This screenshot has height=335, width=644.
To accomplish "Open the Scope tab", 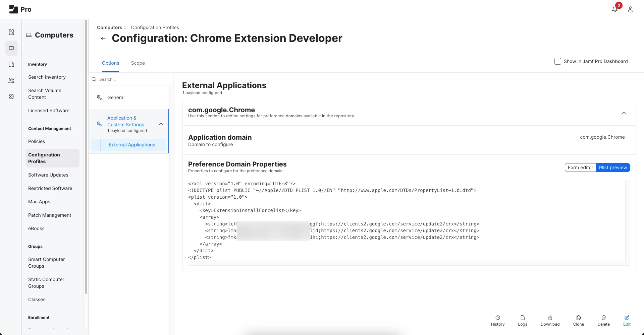I will coord(138,63).
